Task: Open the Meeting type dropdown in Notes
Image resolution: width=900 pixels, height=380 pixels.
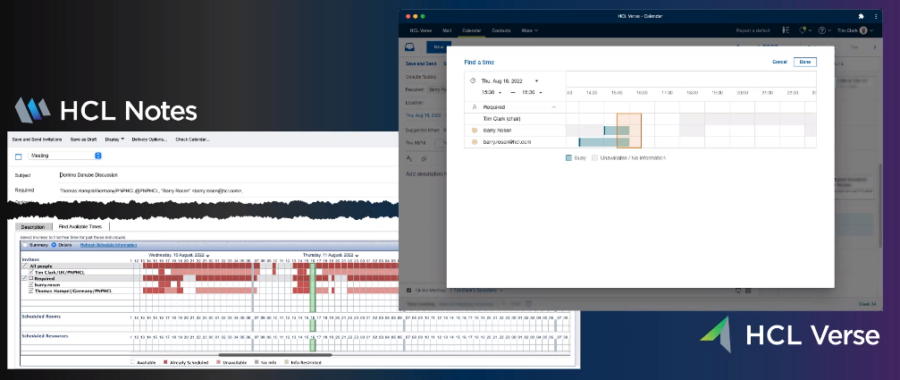Action: coord(65,156)
